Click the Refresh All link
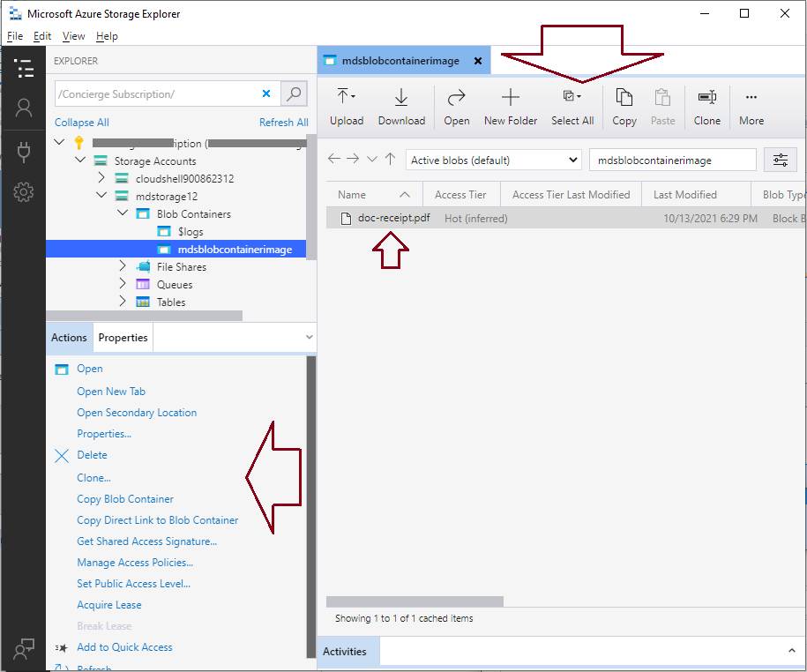Screen dimensions: 807x672 pos(283,122)
